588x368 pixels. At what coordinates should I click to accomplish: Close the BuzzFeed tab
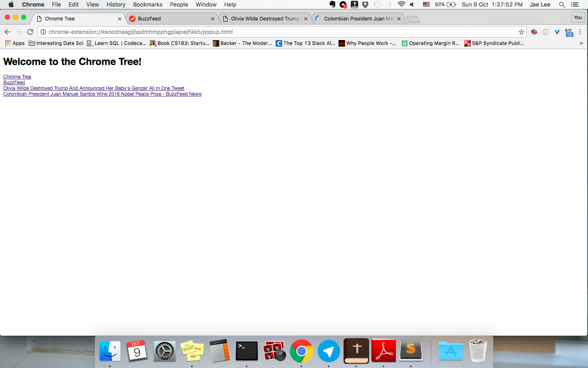[x=213, y=19]
